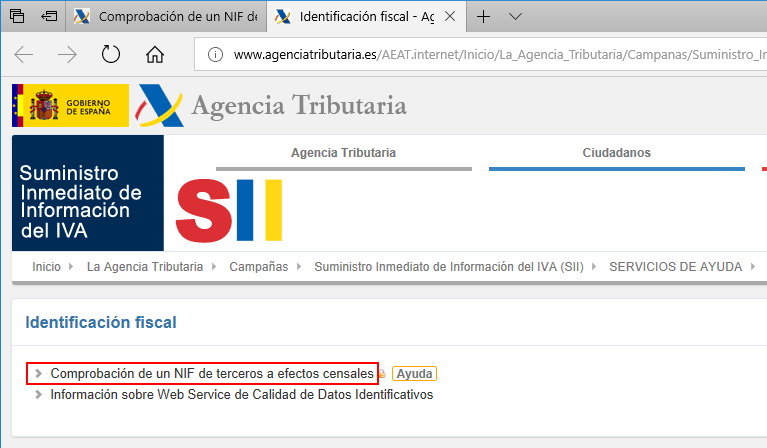This screenshot has width=767, height=448.
Task: Click the browser back arrow
Action: point(23,54)
